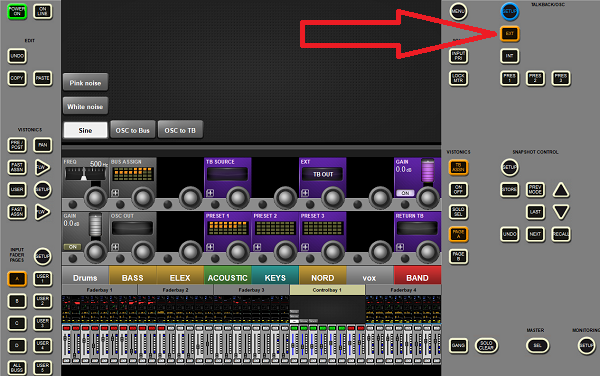
Task: Expand the OSC OUT plus icon
Action: point(115,247)
